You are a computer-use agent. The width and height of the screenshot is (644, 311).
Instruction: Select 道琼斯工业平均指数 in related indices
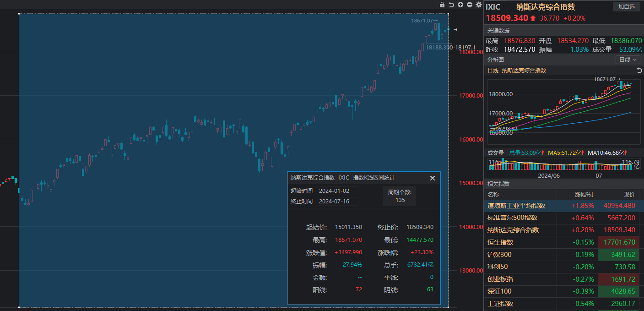(516, 206)
